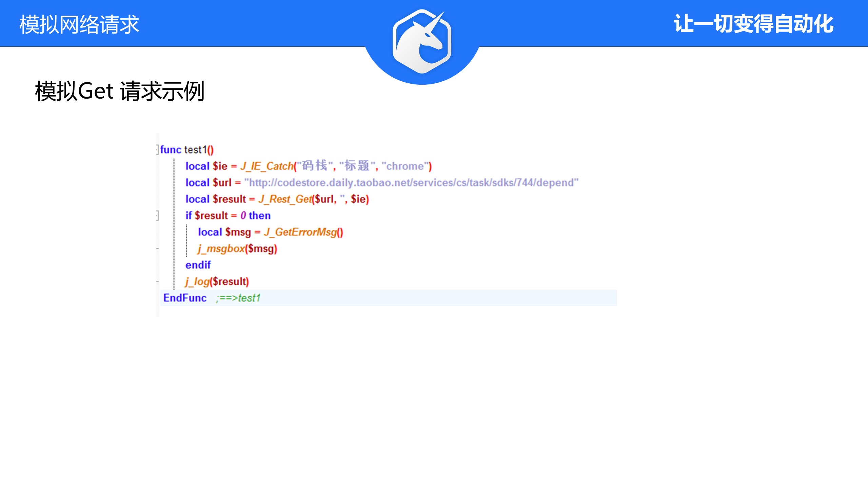Click the $url variable declaration
This screenshot has width=868, height=488.
tap(222, 183)
